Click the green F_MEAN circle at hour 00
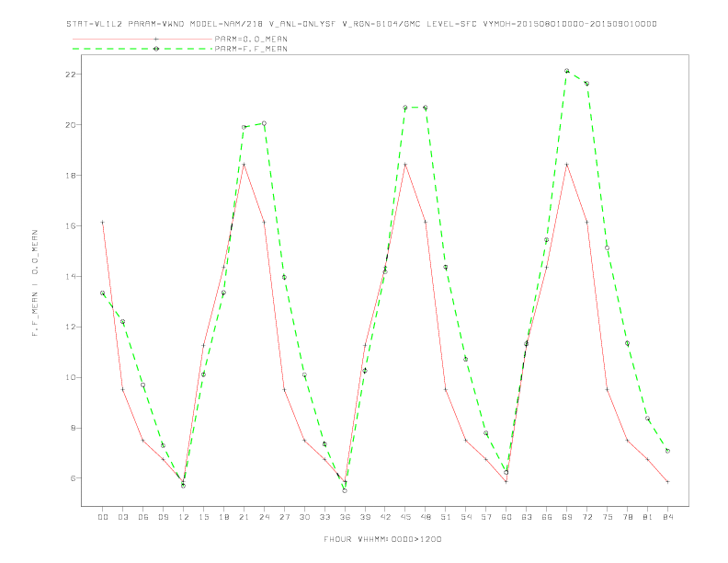 [103, 293]
